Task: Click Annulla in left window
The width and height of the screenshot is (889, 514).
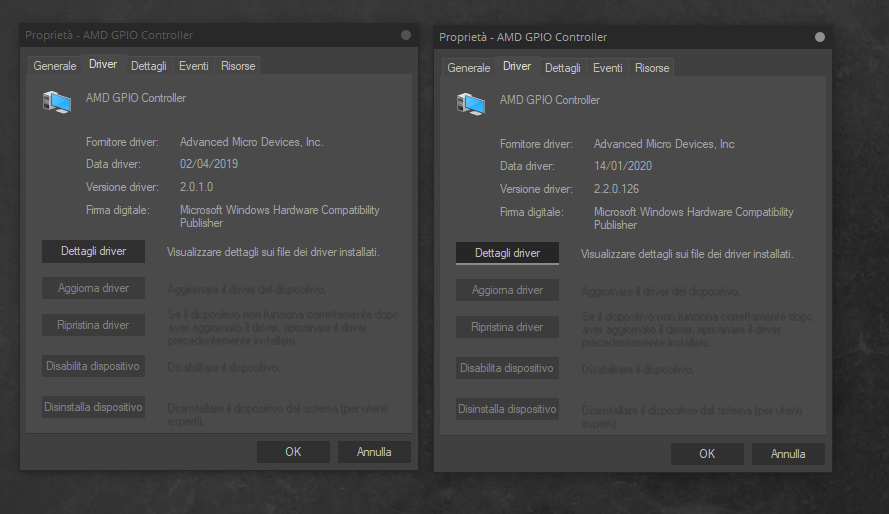Action: [x=374, y=452]
